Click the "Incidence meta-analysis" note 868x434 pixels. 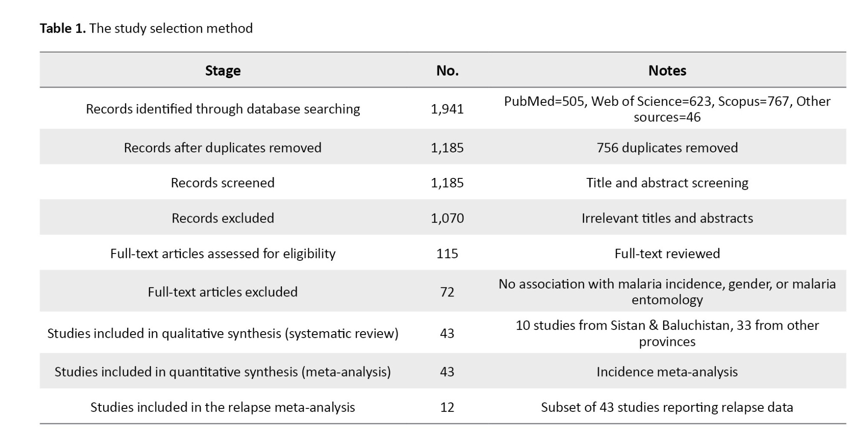coord(667,372)
